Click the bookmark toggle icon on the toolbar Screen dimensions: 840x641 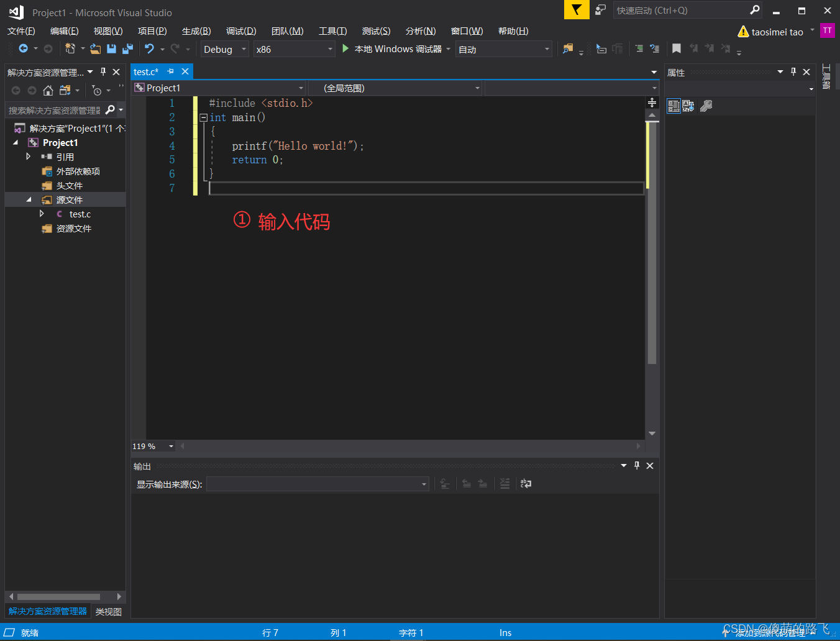click(x=676, y=48)
